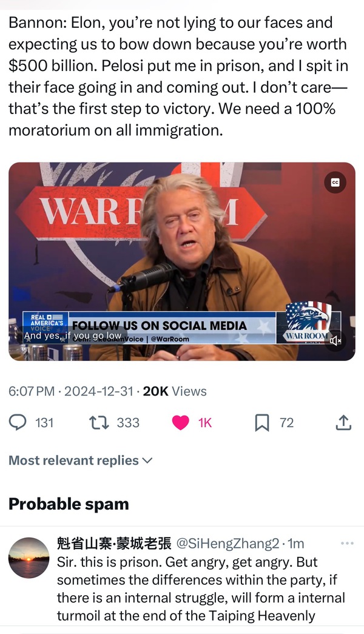Open the reply author display name

[114, 543]
